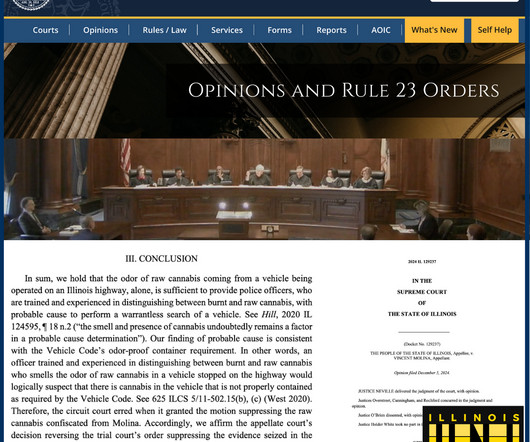
Task: Click the Opinions and Rule 23 Orders banner title
Action: 343,91
